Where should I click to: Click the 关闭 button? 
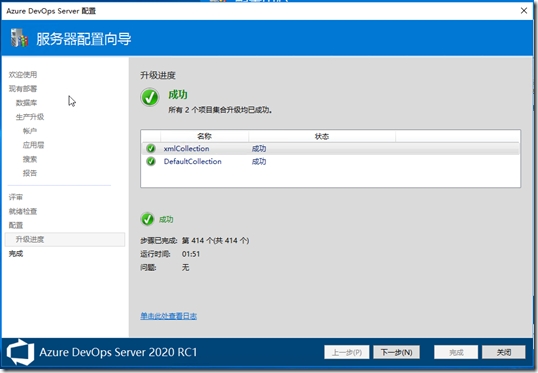[x=504, y=352]
